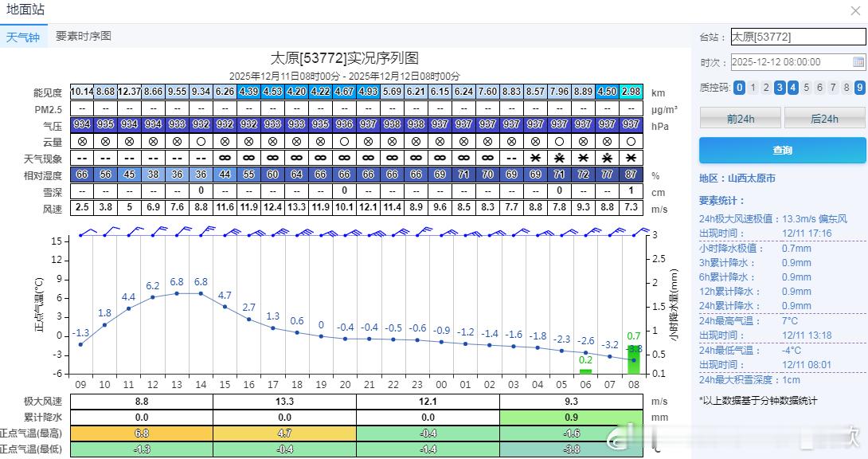Click the 极大风速 cell showing 12.1

click(x=428, y=402)
